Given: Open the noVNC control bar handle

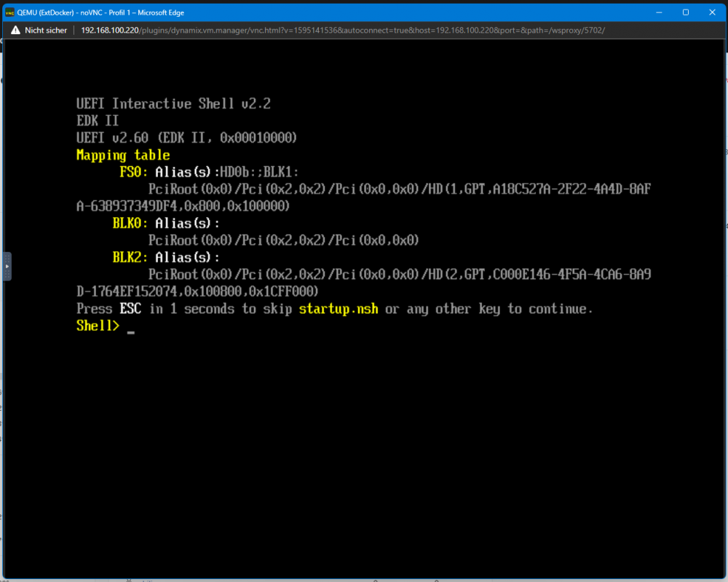Looking at the screenshot, I should (7, 266).
